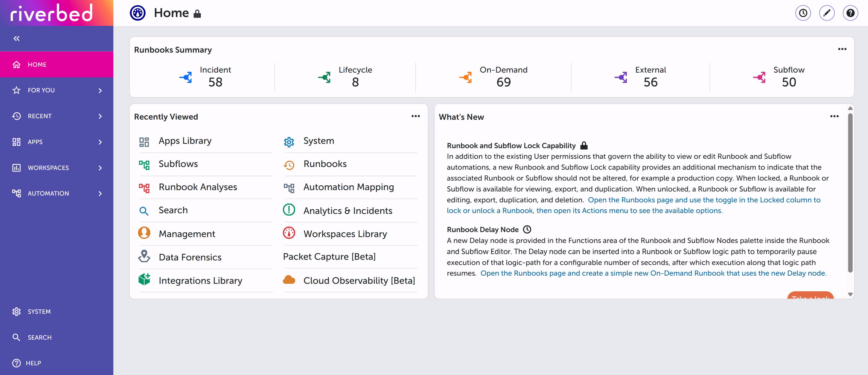The width and height of the screenshot is (868, 375).
Task: Expand the AUTOMATION menu chevron
Action: tap(100, 194)
